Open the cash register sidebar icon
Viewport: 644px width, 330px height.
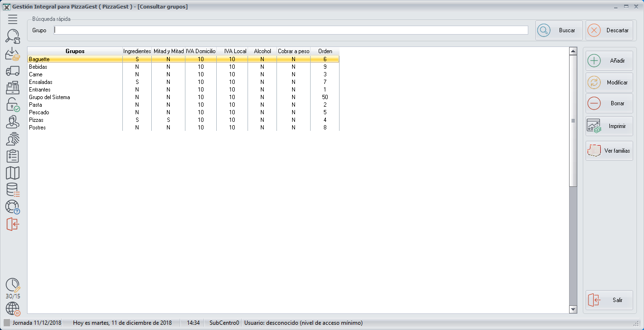coord(12,88)
